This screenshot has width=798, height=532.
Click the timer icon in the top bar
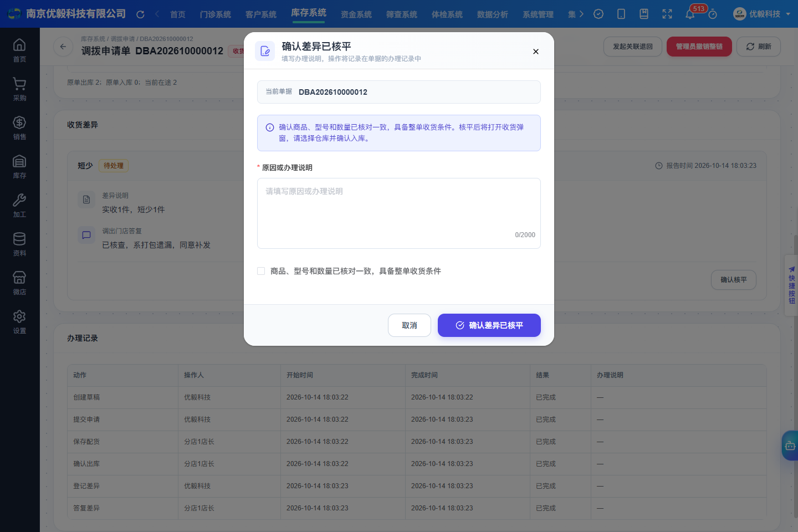coord(713,14)
